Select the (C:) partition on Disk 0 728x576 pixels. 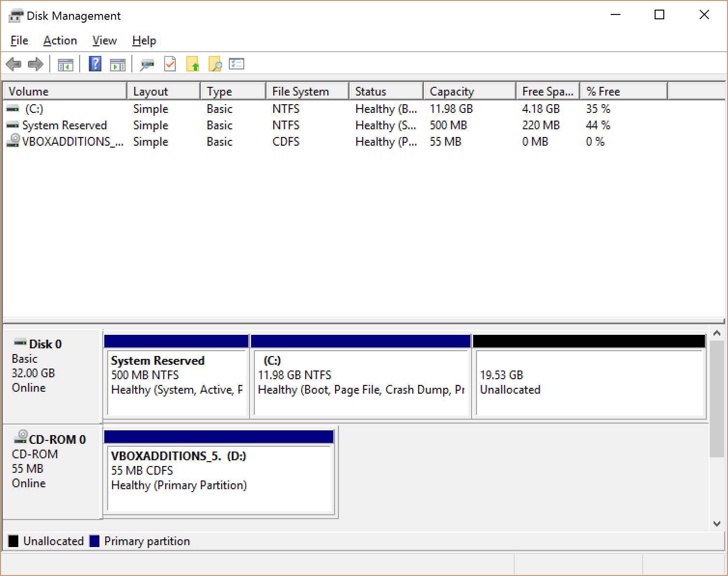361,382
